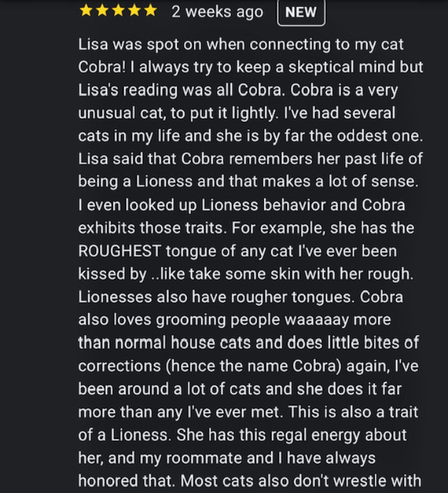The height and width of the screenshot is (493, 448).
Task: Click the fourth yellow rating star
Action: (134, 11)
